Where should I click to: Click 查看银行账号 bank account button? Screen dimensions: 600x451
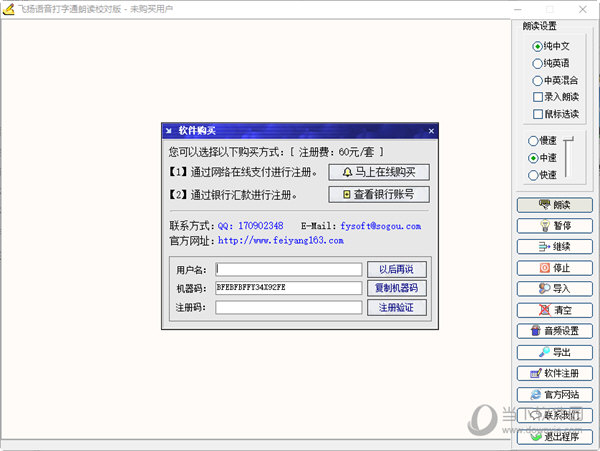tap(379, 195)
